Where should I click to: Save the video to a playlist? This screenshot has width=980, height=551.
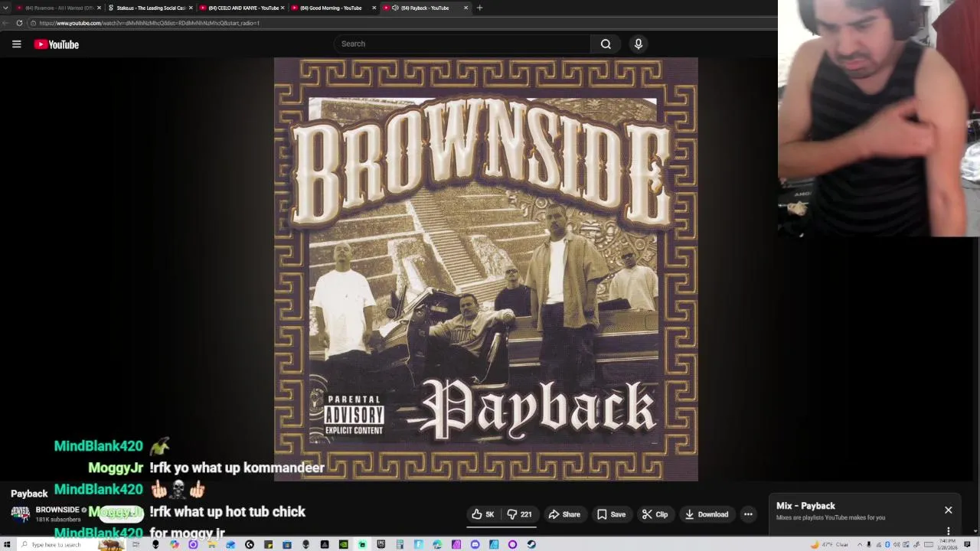612,514
